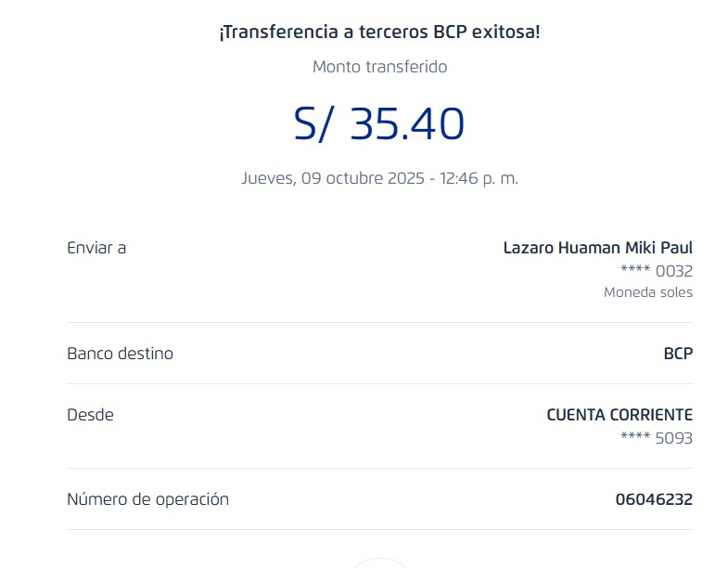Image resolution: width=728 pixels, height=568 pixels.
Task: Click the "Monto transferido" label
Action: tap(379, 67)
